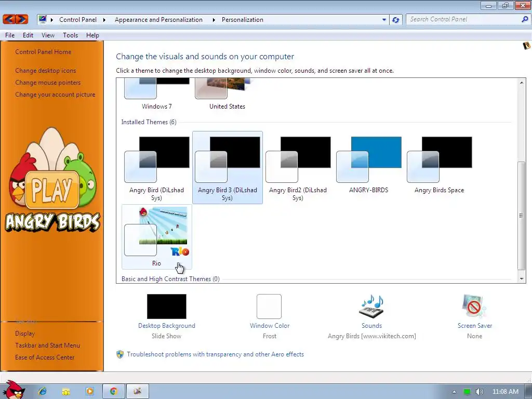Image resolution: width=532 pixels, height=399 pixels.
Task: Click Control Panel in the breadcrumb
Action: (x=78, y=20)
